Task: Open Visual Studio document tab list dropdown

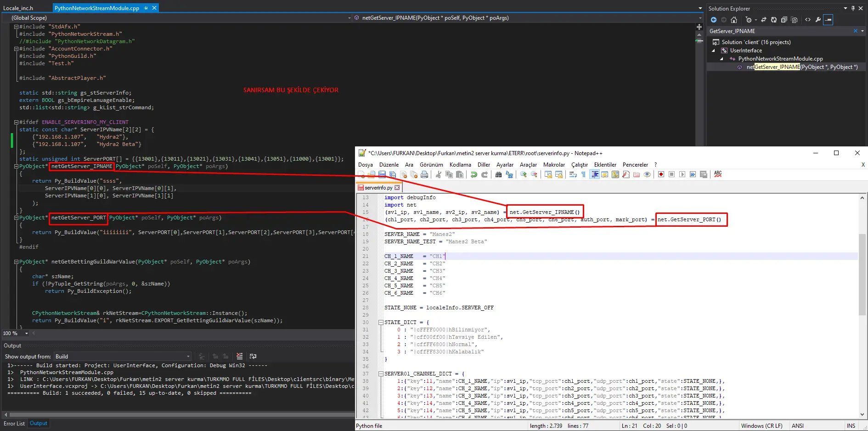Action: (x=700, y=8)
